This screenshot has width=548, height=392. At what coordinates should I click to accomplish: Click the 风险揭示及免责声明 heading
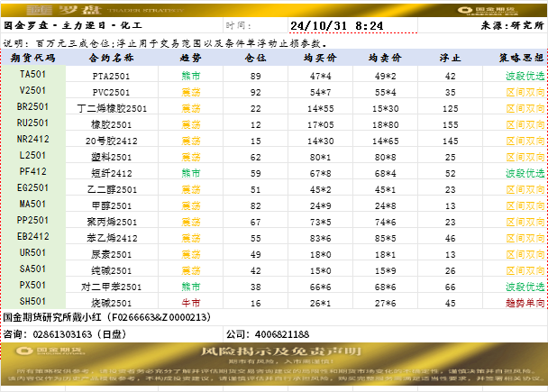pyautogui.click(x=281, y=351)
